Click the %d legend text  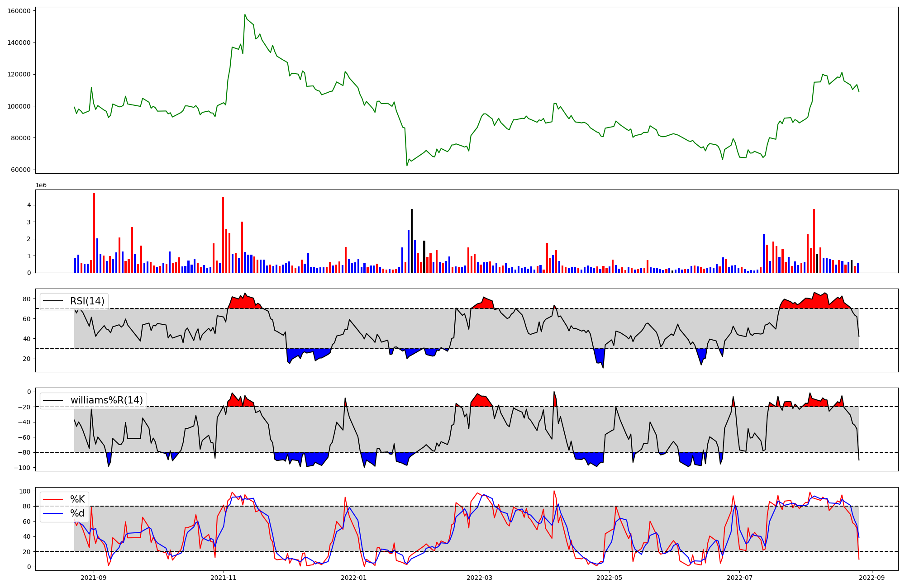(x=77, y=513)
